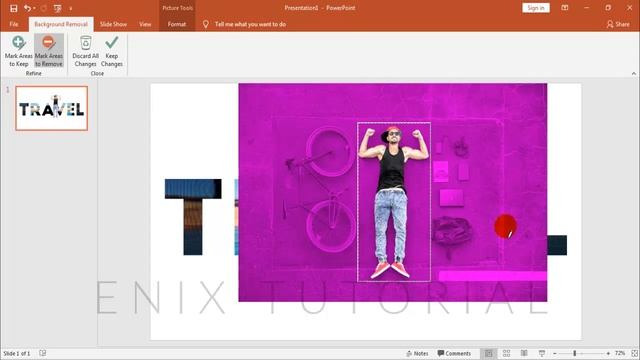Click the man inside the kept-area marquee
The width and height of the screenshot is (640, 360).
392,202
